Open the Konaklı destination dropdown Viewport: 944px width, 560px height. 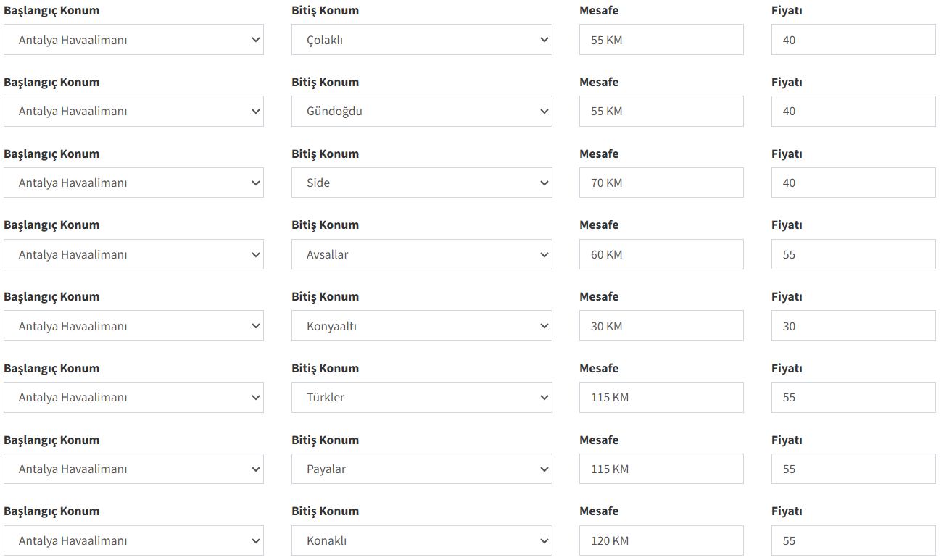click(x=421, y=540)
